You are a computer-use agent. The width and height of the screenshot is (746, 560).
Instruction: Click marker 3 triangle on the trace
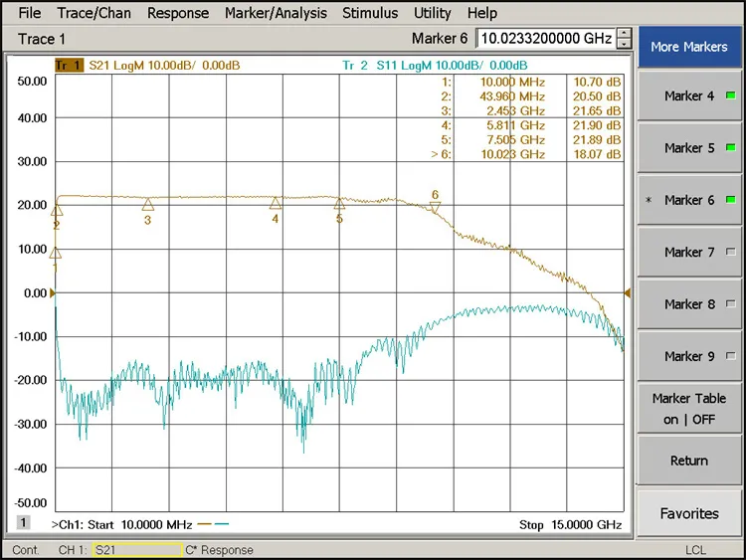tap(148, 205)
